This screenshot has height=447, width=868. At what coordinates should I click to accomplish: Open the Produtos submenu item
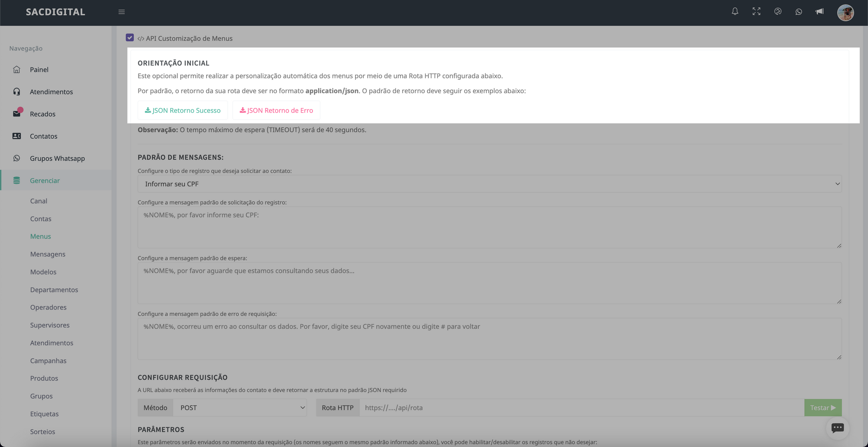click(x=44, y=378)
